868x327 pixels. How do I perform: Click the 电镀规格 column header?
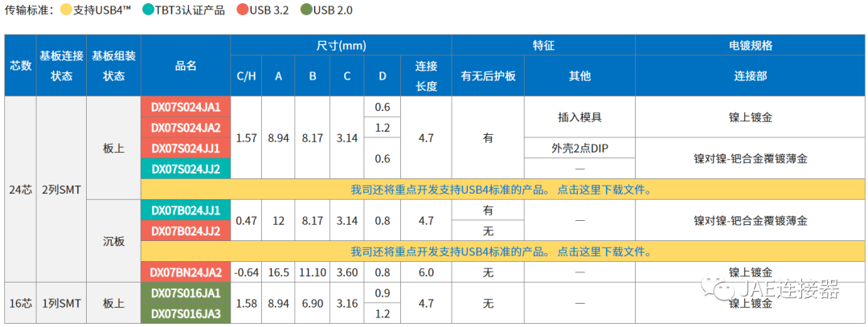pos(750,46)
